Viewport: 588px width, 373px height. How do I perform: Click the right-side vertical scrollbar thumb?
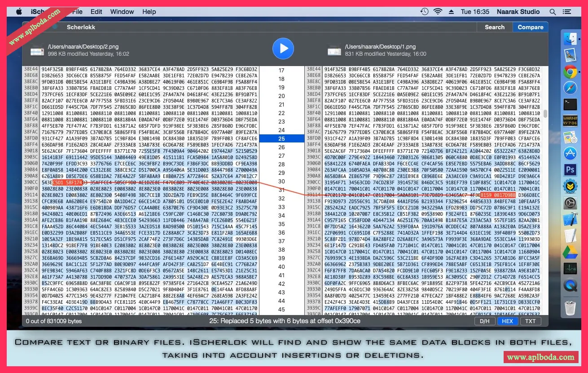(545, 114)
